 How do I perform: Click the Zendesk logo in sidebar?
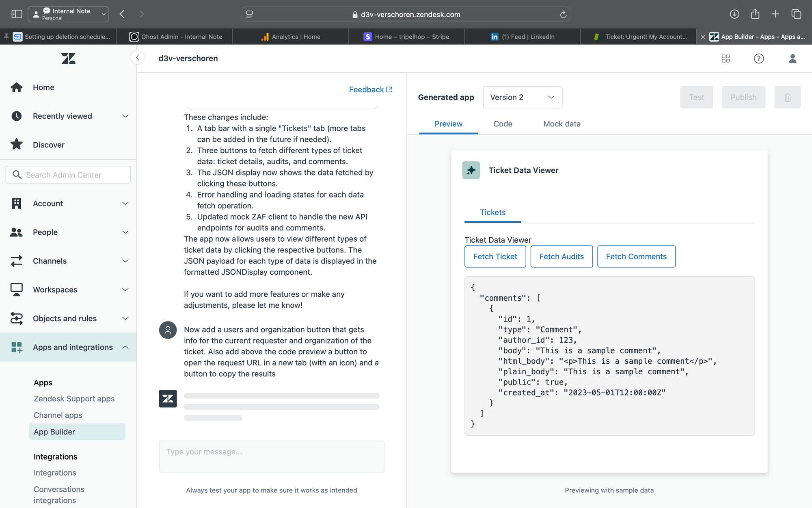point(68,59)
